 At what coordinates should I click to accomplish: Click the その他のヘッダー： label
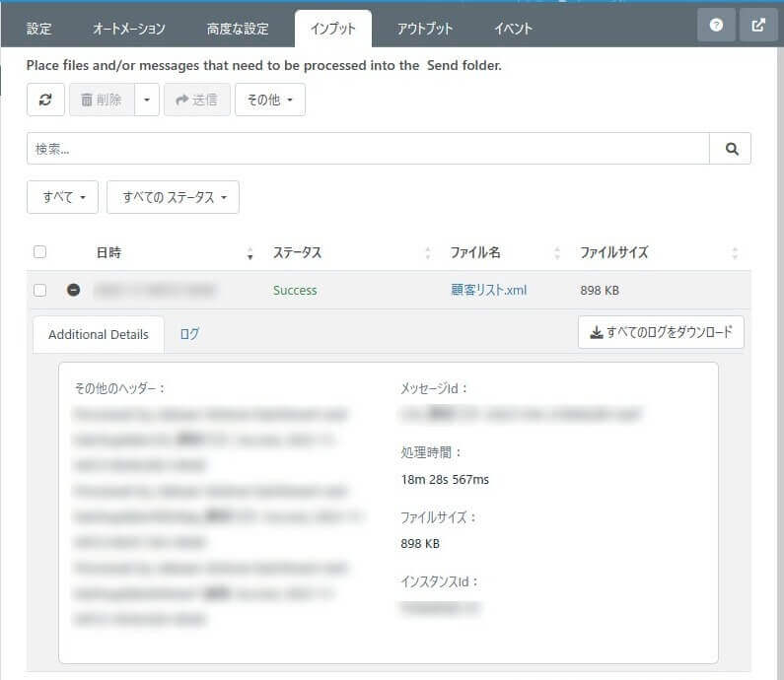tap(119, 388)
